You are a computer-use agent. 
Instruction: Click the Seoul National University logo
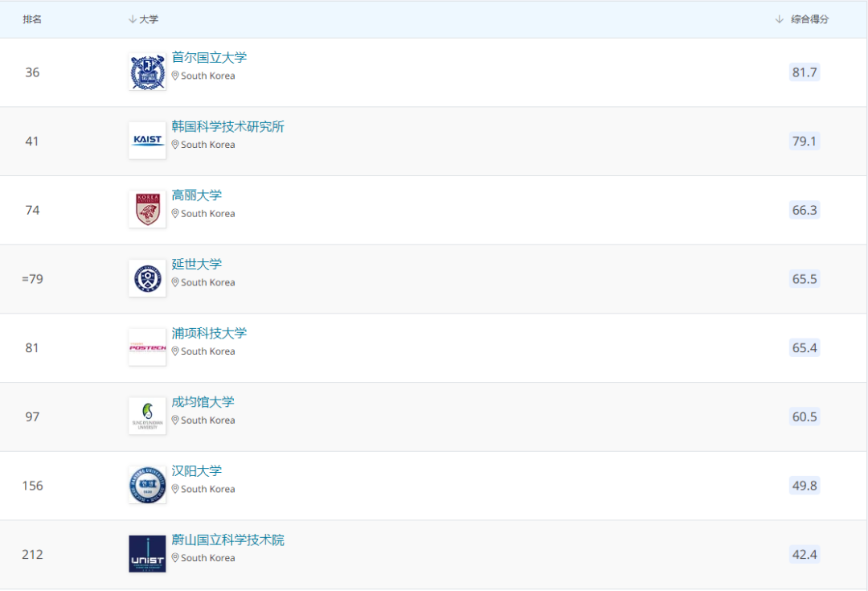pos(147,72)
